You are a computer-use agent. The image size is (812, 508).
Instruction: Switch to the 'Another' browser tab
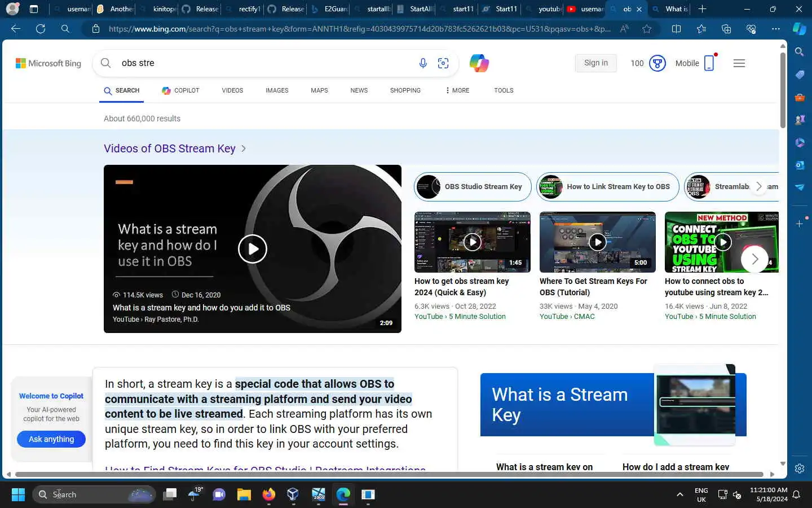114,9
